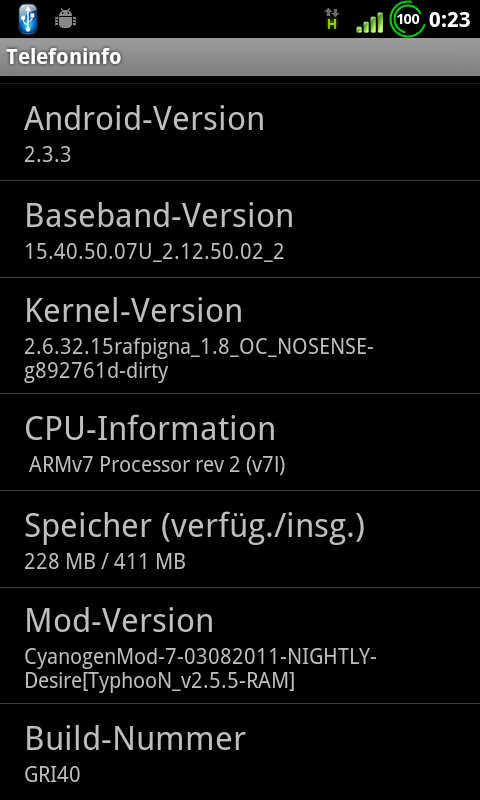Tap the signal strength bars icon

coord(370,23)
